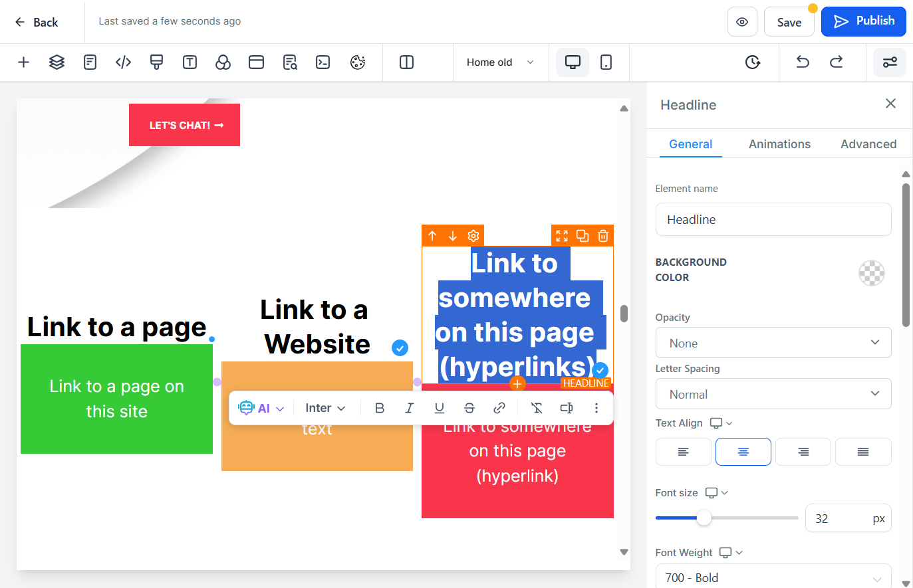Open the color palette cookie icon
This screenshot has height=588, width=913.
coord(358,62)
